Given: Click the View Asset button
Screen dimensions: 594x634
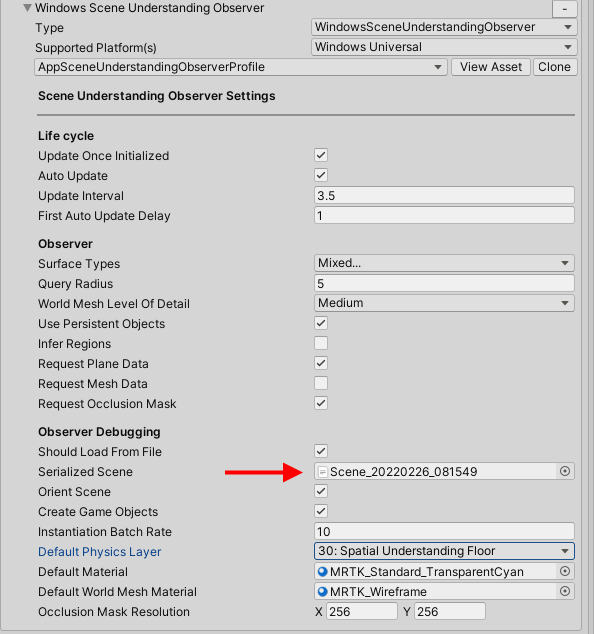Looking at the screenshot, I should [491, 67].
